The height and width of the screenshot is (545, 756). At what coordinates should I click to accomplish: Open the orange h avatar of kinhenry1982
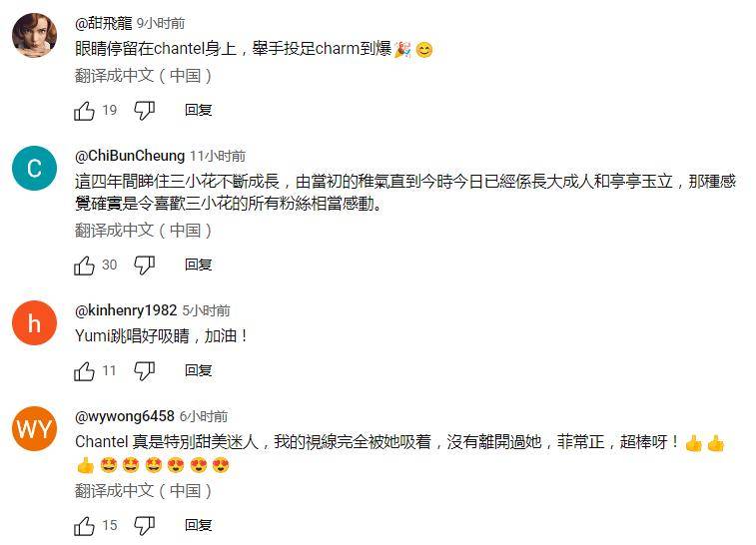coord(34,322)
